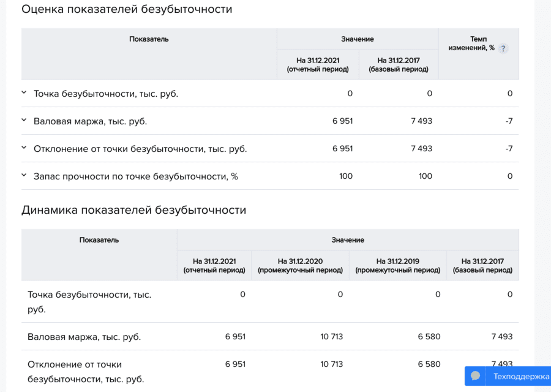
Task: Expand the Точка безубыточности row chevron
Action: (24, 93)
